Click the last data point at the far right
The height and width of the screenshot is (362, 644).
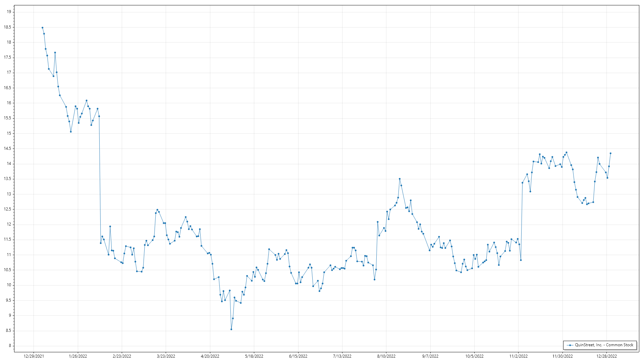610,153
